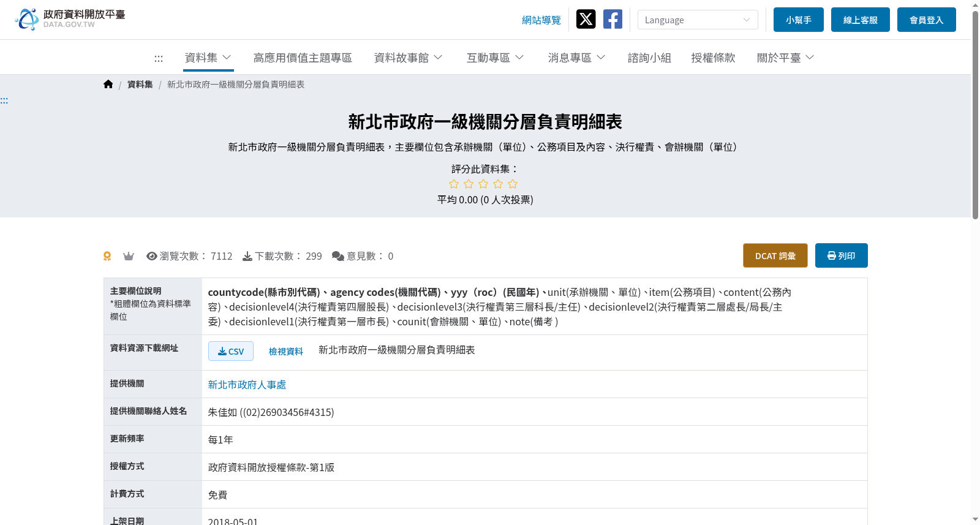Click the DATA.GOV.TW site logo

(x=70, y=19)
